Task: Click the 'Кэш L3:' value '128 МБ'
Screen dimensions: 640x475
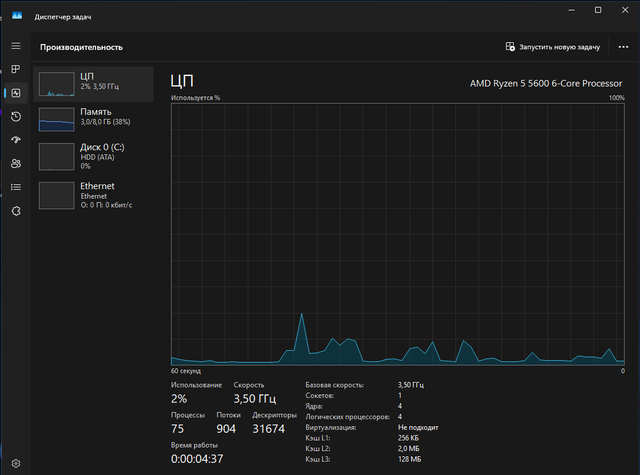Action: [x=409, y=459]
